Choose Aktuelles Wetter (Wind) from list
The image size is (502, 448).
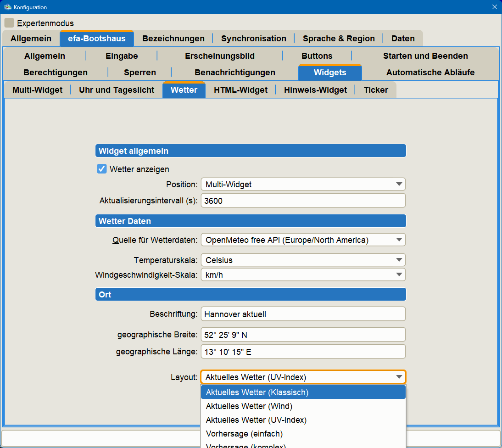click(303, 406)
